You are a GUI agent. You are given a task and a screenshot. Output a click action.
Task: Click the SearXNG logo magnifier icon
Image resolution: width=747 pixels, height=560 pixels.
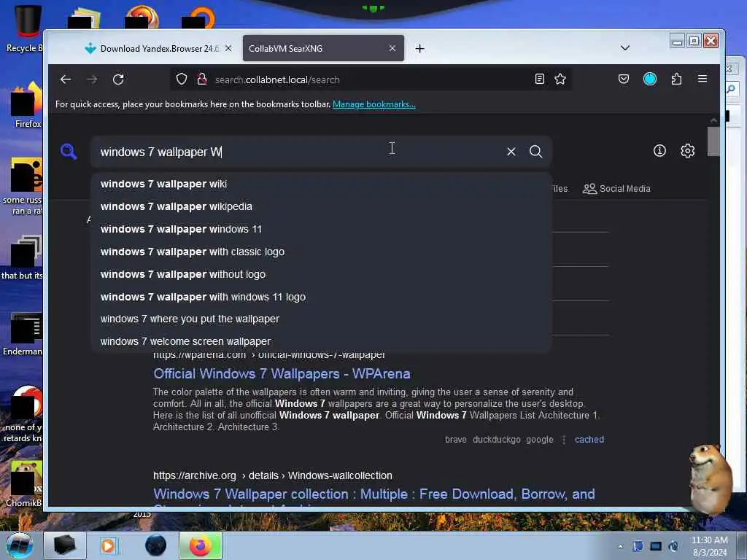pyautogui.click(x=69, y=152)
